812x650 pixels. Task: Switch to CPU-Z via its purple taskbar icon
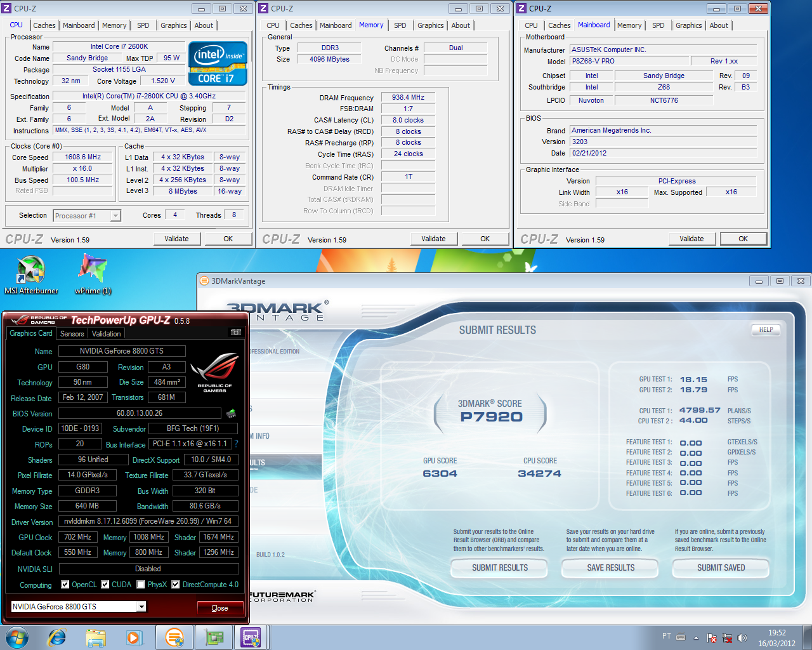click(251, 637)
